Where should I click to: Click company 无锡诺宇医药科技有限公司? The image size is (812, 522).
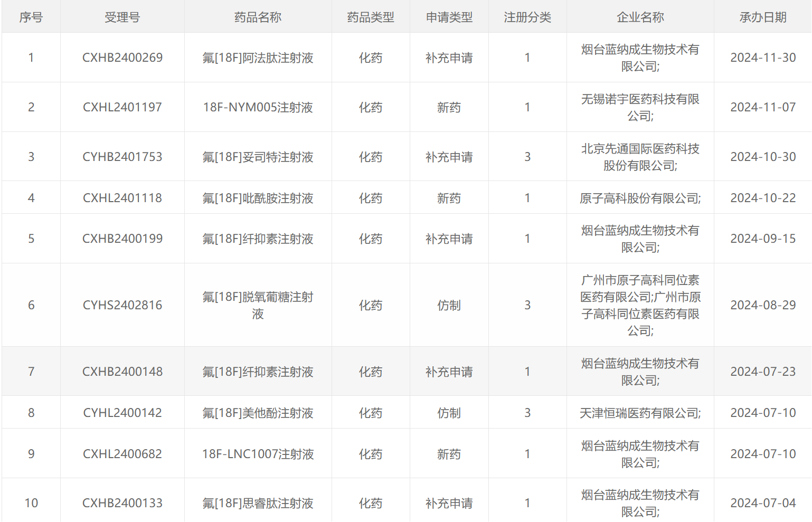640,107
